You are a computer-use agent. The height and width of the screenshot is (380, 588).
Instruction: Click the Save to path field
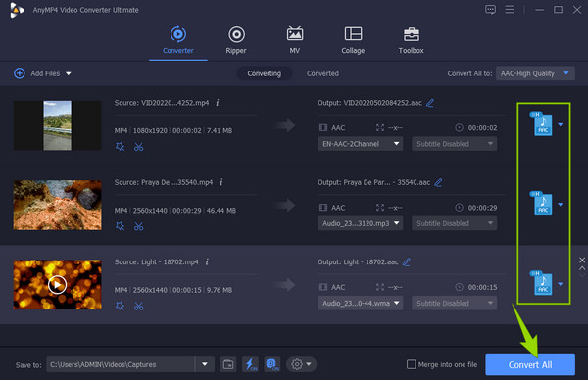[121, 364]
